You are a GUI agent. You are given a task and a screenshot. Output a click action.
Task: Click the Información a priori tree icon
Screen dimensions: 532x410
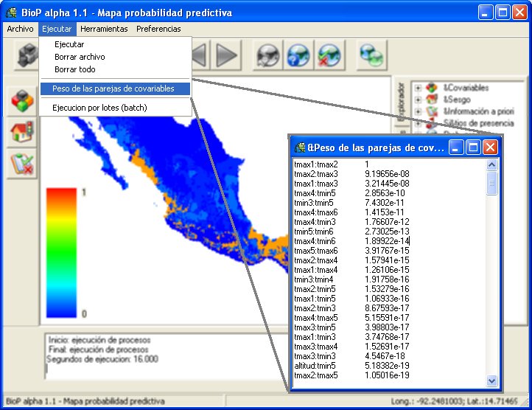click(432, 111)
